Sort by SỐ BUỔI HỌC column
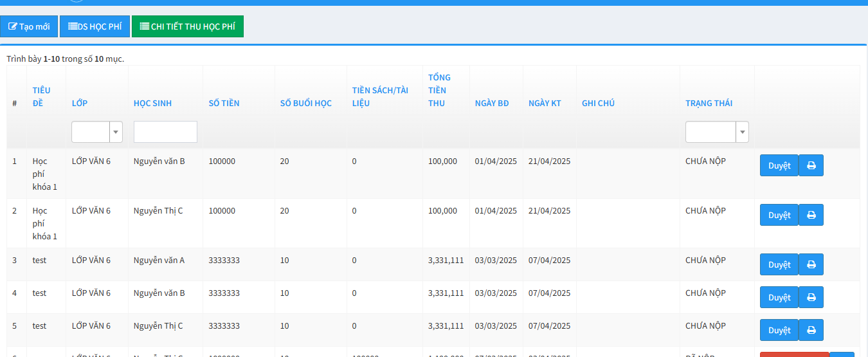 [305, 103]
